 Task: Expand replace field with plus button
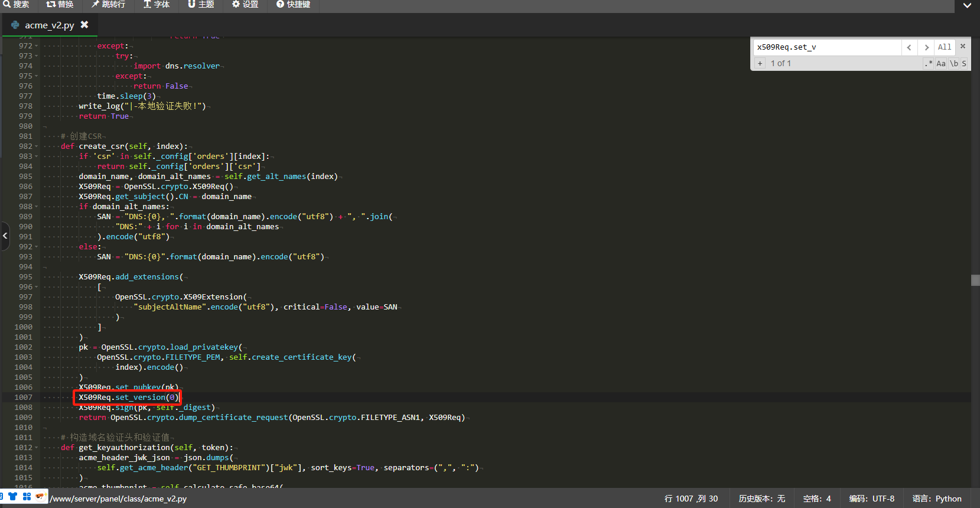click(760, 63)
